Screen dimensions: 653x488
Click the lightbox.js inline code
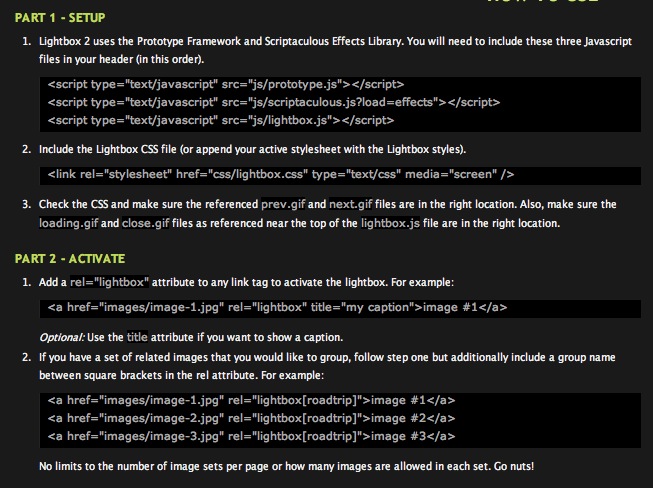coord(390,224)
